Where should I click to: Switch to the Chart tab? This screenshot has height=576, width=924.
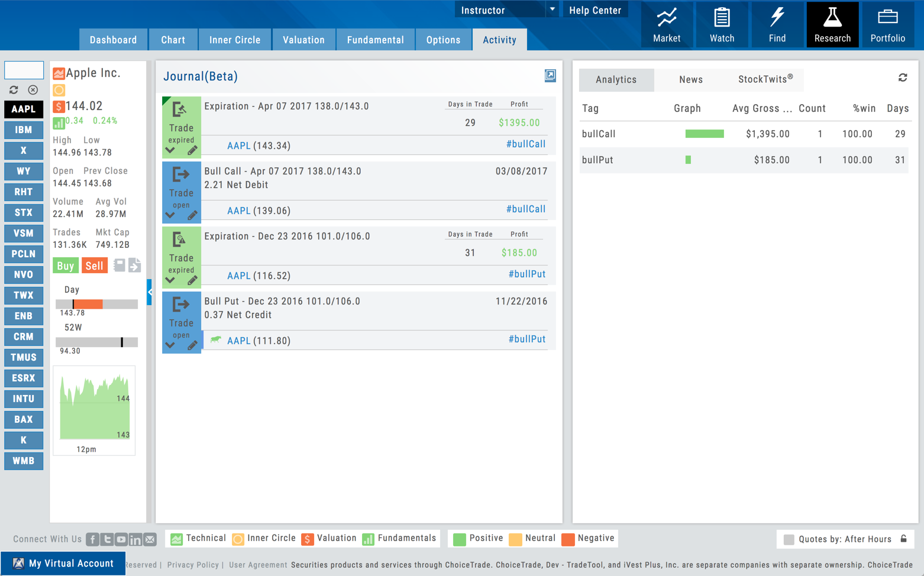(173, 40)
